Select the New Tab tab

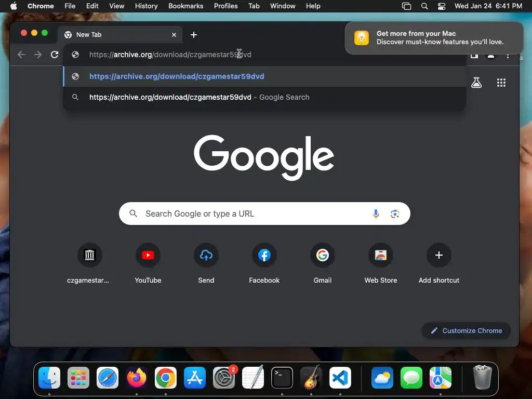(x=121, y=35)
